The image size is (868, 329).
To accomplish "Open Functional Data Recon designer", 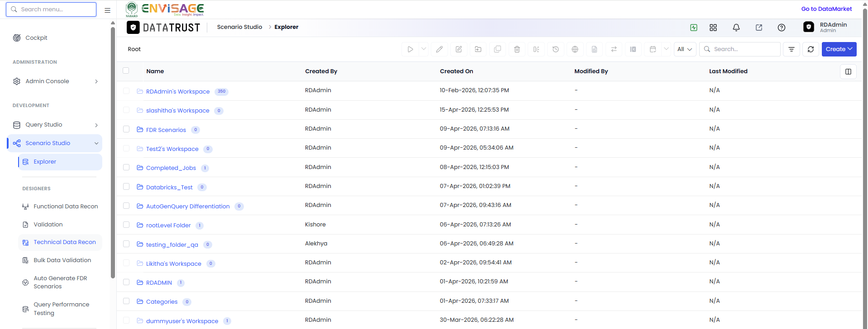I will (x=60, y=207).
